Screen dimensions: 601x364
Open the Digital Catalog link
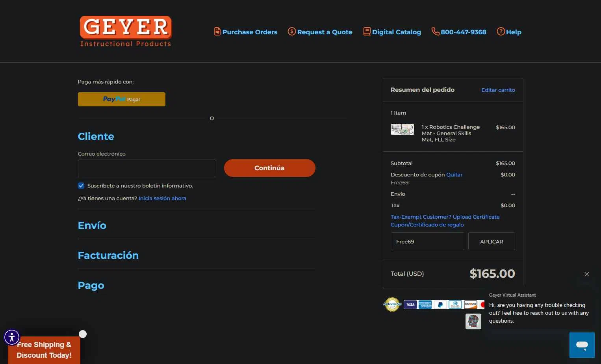click(x=396, y=32)
